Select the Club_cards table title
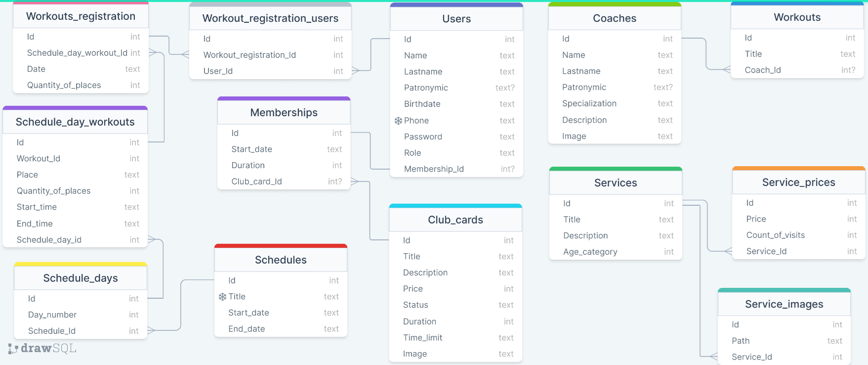The image size is (868, 365). (455, 220)
